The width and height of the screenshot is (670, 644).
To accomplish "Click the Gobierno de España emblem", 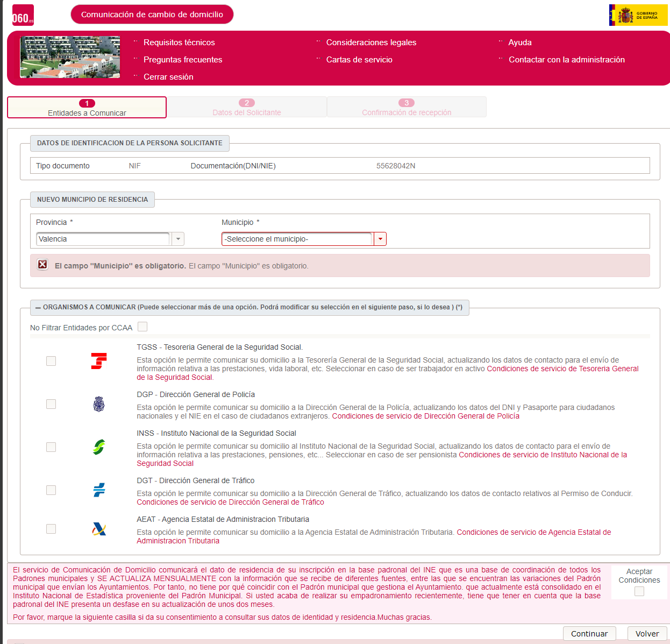I will [x=638, y=15].
